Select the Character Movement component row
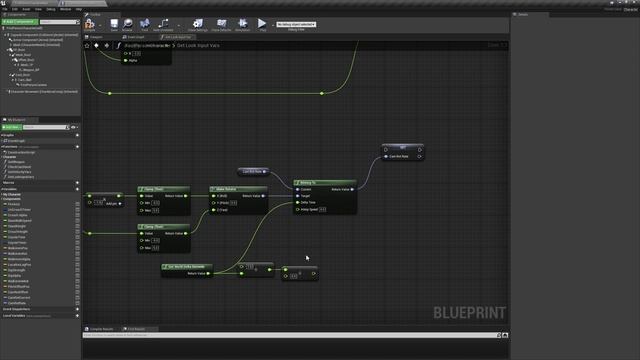Screen dimensions: 640x360 pos(44,92)
